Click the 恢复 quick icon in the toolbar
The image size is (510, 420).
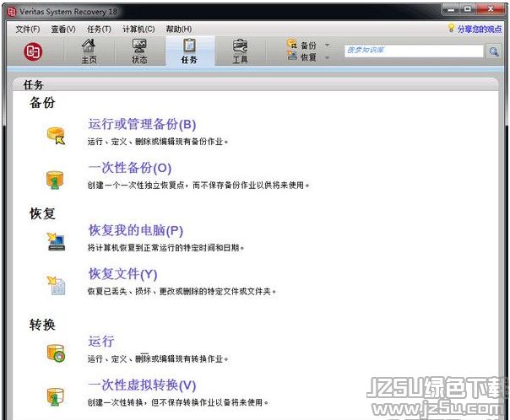tap(292, 56)
